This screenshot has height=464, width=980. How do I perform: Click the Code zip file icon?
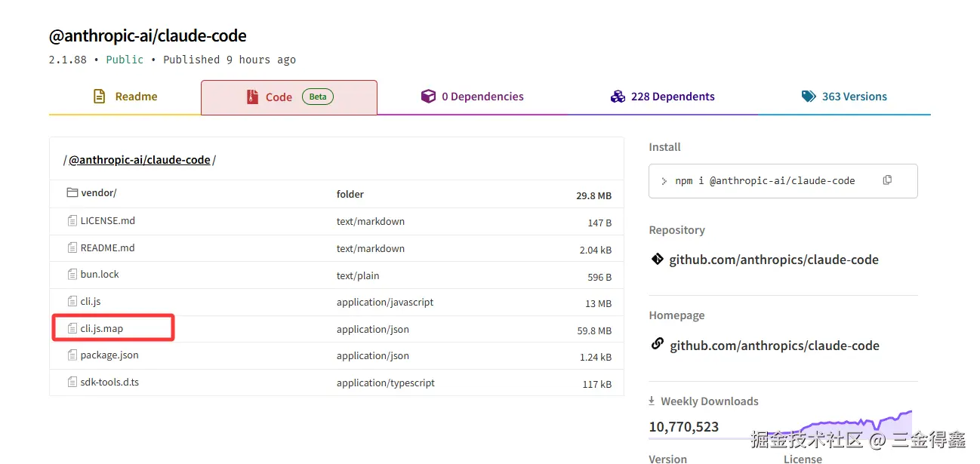tap(252, 97)
